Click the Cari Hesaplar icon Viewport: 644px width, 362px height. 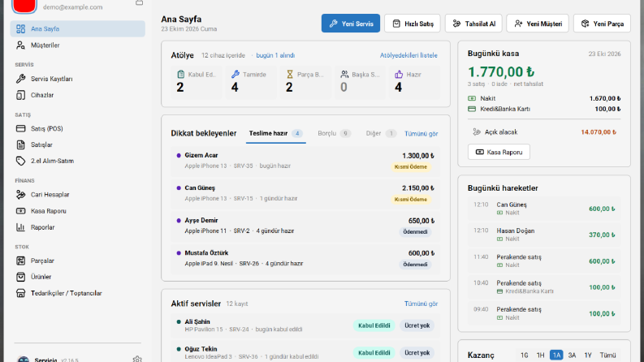20,195
